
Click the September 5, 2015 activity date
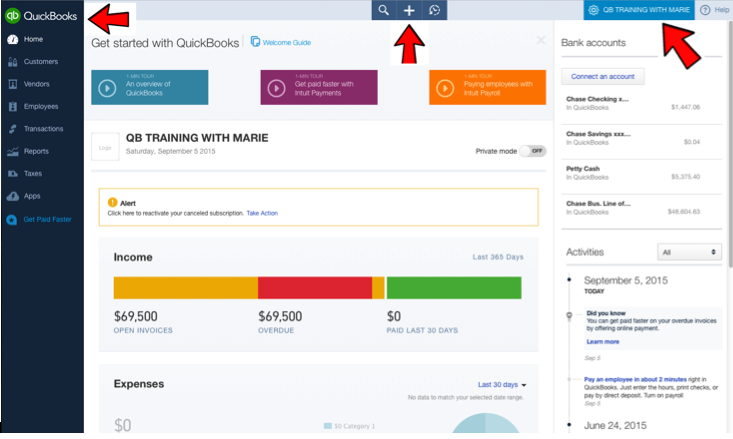pyautogui.click(x=625, y=281)
